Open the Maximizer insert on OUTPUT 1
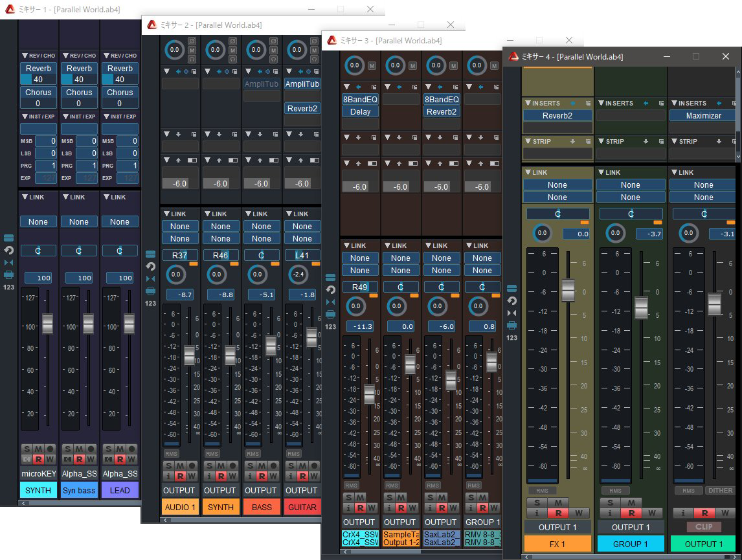This screenshot has height=560, width=742. click(703, 115)
